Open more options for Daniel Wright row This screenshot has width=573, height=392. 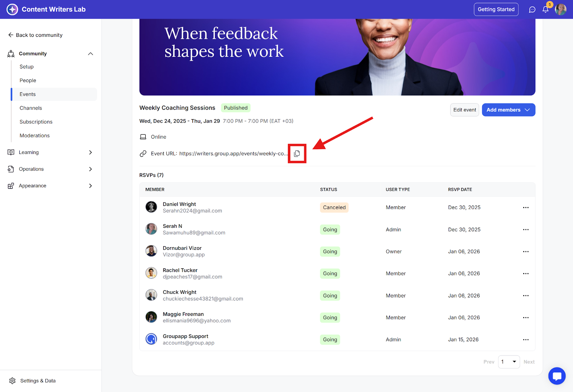tap(526, 208)
